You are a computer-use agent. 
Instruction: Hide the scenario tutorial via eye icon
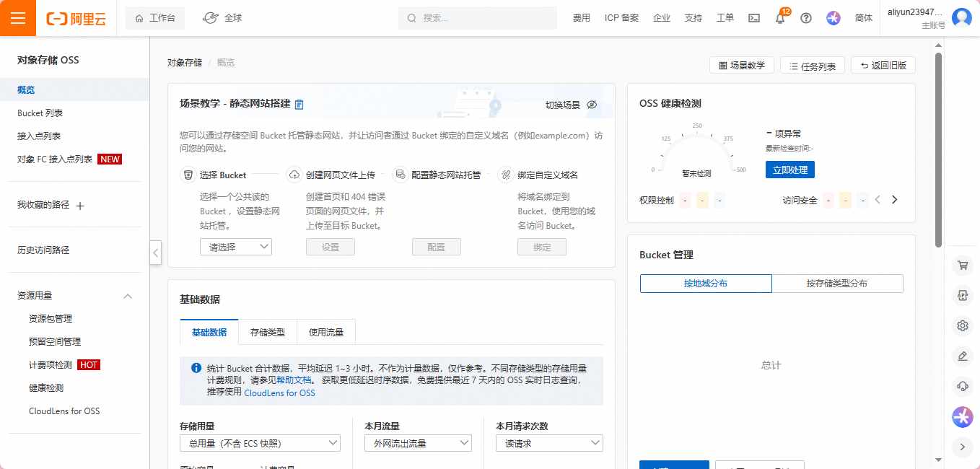[x=592, y=105]
